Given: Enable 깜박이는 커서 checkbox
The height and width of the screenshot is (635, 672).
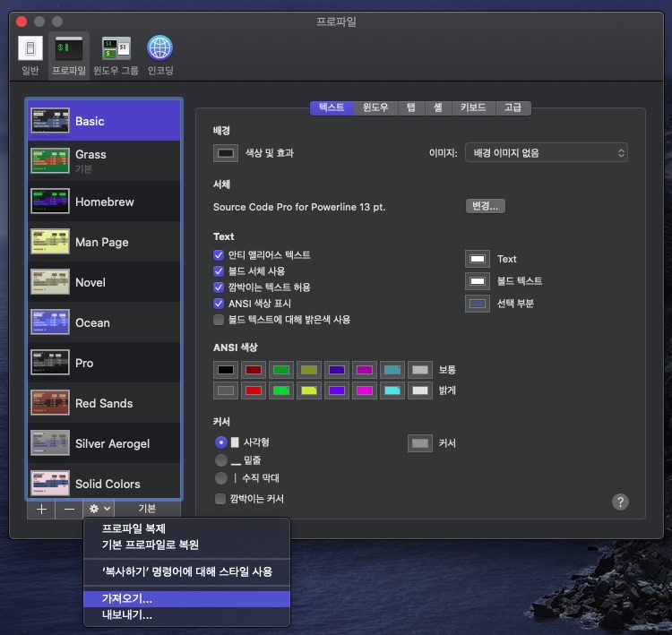Looking at the screenshot, I should (220, 499).
